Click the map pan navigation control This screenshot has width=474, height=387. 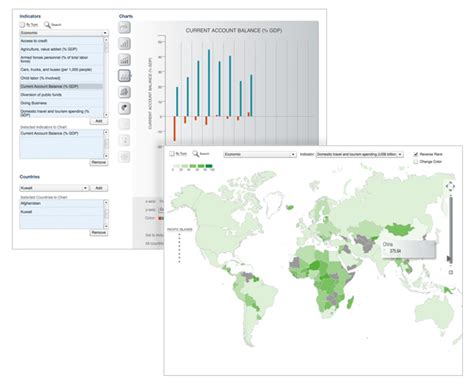(x=450, y=187)
